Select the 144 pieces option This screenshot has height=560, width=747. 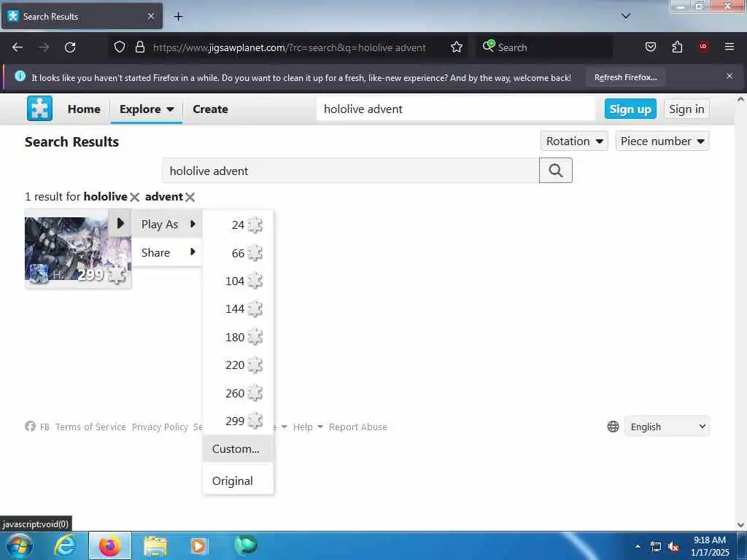click(239, 309)
